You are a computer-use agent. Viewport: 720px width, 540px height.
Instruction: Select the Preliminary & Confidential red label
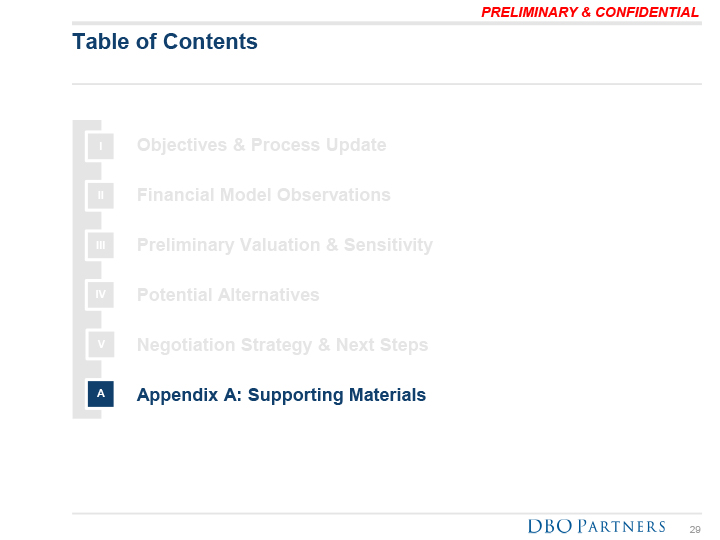590,12
